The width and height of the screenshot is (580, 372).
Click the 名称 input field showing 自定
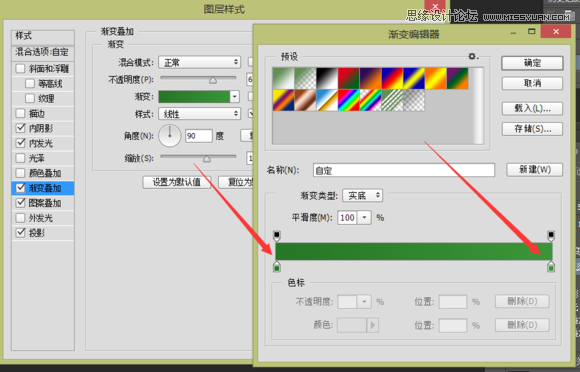tap(404, 170)
